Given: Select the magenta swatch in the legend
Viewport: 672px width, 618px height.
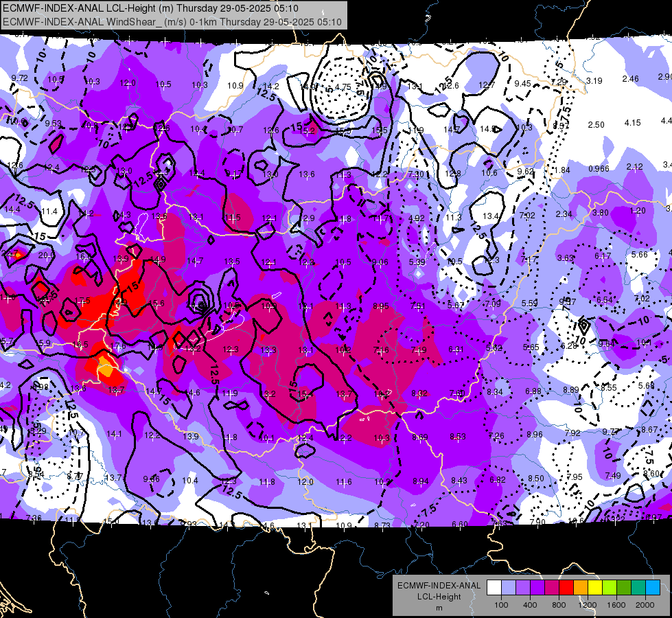Looking at the screenshot, I should [552, 588].
